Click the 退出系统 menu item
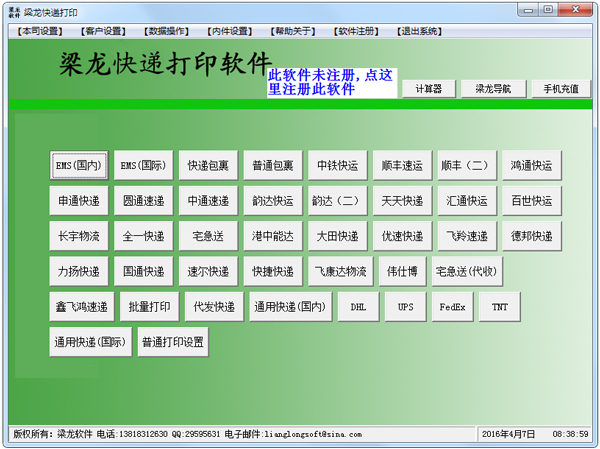Viewport: 600px width, 449px height. tap(419, 31)
